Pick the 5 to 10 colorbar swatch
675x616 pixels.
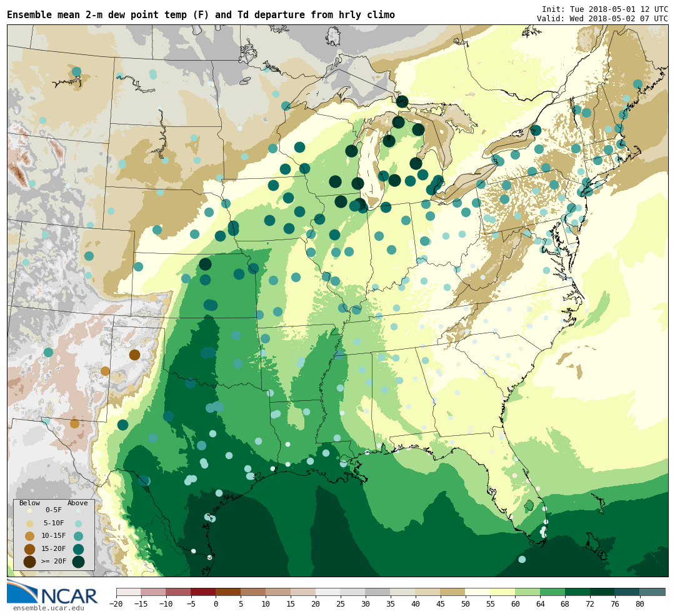[x=254, y=592]
